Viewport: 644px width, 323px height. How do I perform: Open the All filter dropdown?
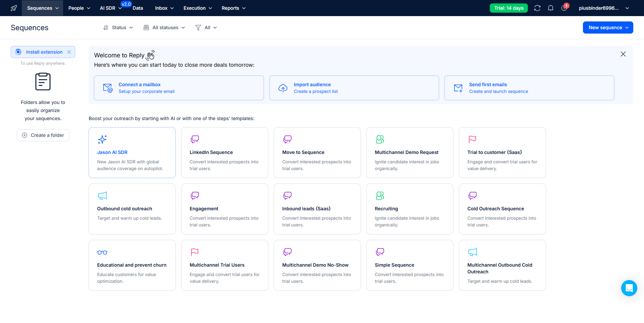click(x=206, y=28)
